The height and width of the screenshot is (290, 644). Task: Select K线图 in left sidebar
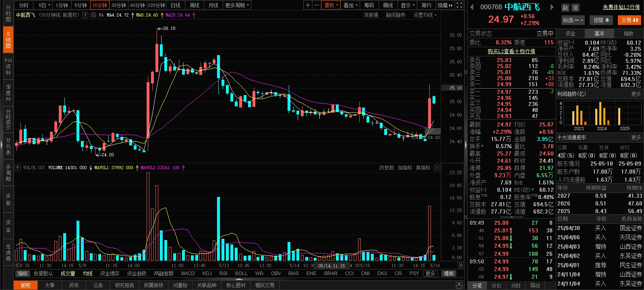click(x=8, y=40)
